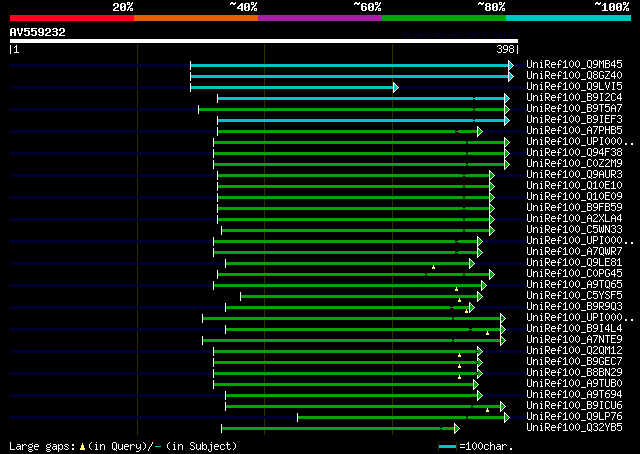Click the arrowhead ending the A7PHB5 alignment

[480, 131]
